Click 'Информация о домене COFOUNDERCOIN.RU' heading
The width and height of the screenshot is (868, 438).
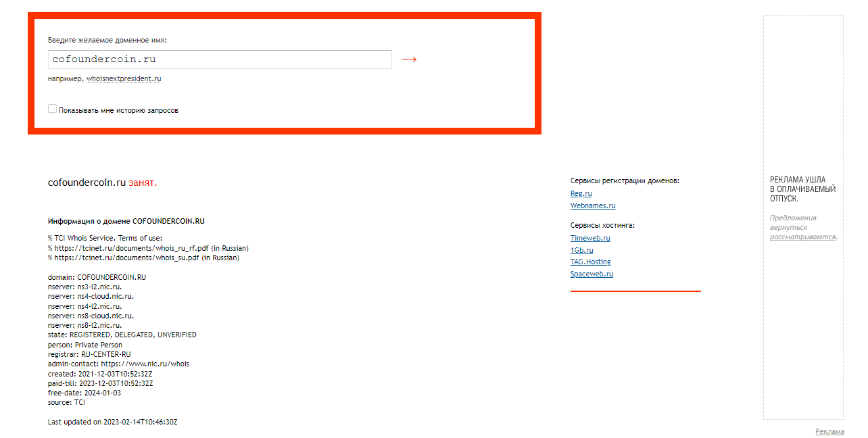tap(126, 221)
